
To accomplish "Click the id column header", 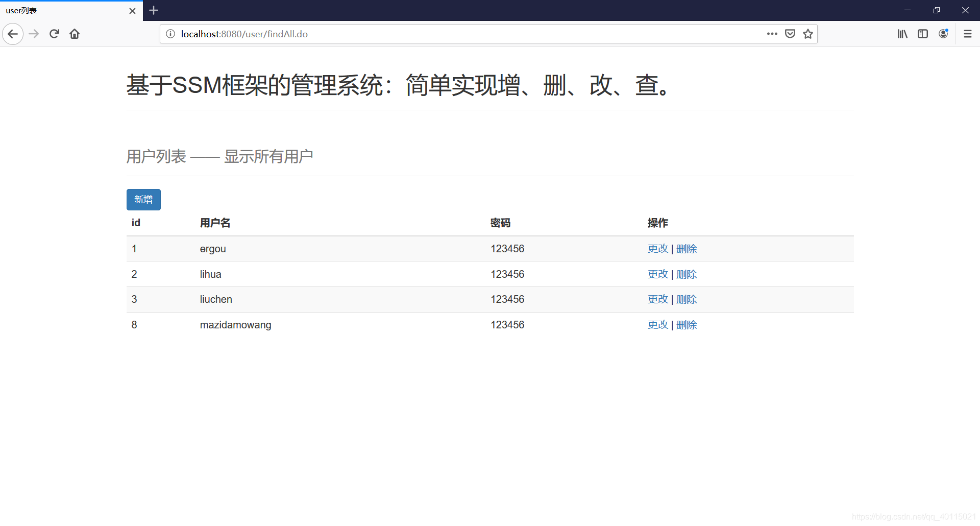I will coord(136,223).
